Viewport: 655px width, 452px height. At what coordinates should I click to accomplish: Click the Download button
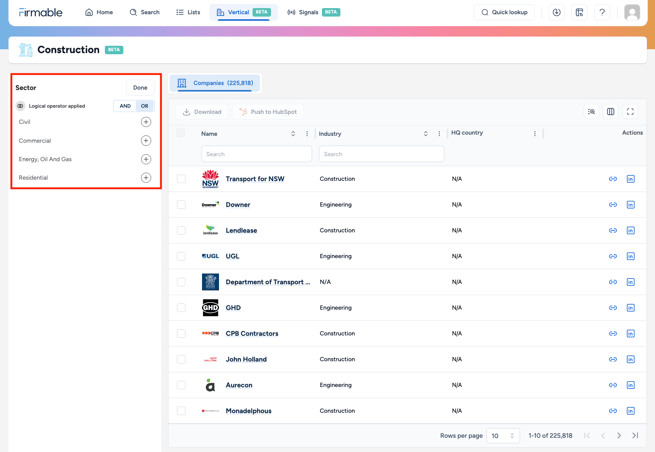point(202,112)
